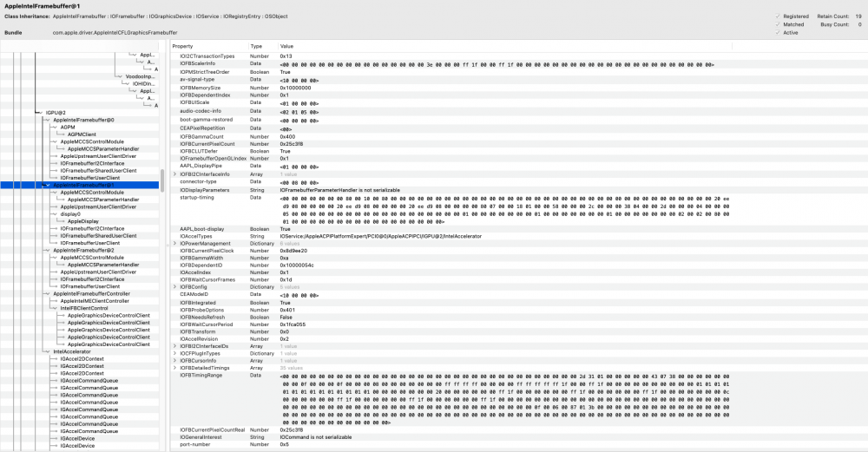This screenshot has height=452, width=868.
Task: Select the AGPMClient tree entry
Action: pyautogui.click(x=82, y=134)
